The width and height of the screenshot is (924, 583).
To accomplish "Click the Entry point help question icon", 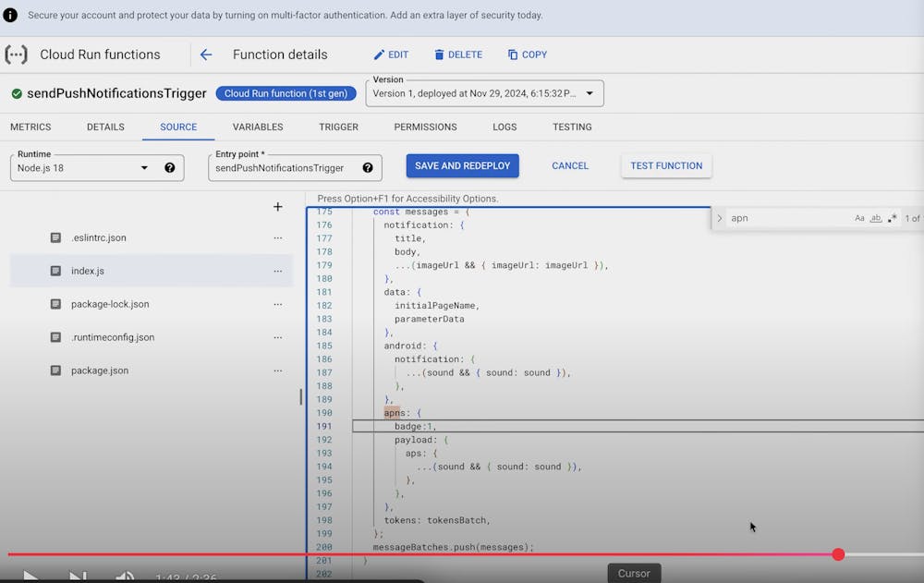I will tap(368, 168).
